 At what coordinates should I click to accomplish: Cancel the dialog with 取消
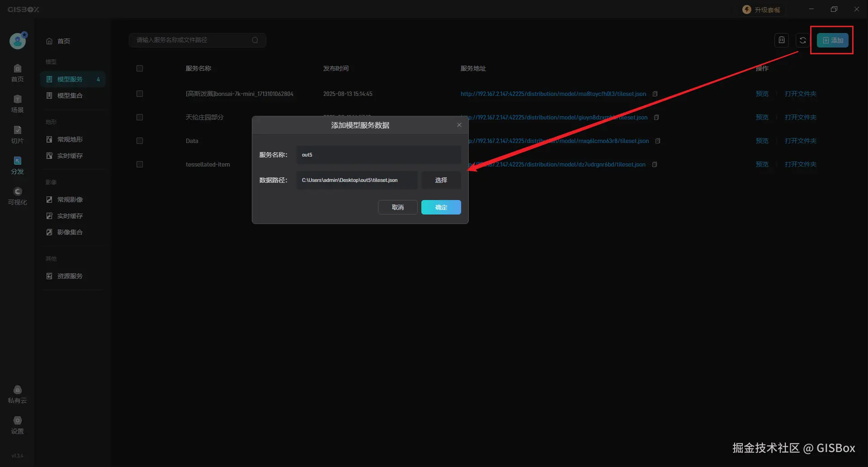(x=398, y=207)
